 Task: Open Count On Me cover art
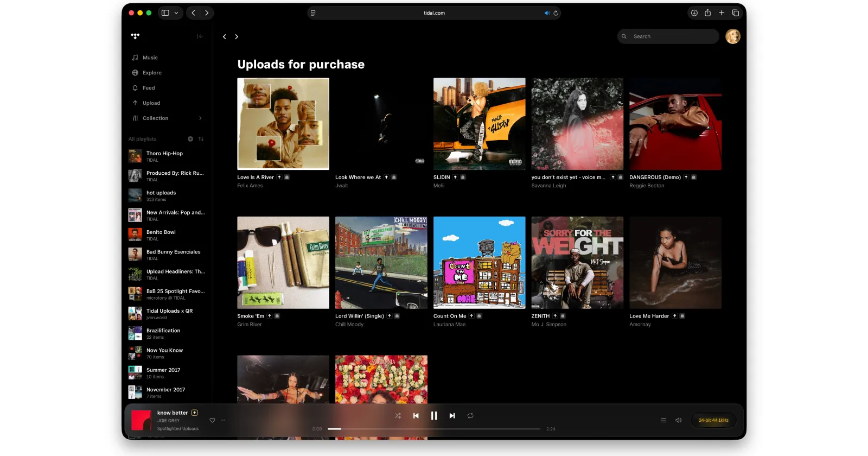[480, 263]
